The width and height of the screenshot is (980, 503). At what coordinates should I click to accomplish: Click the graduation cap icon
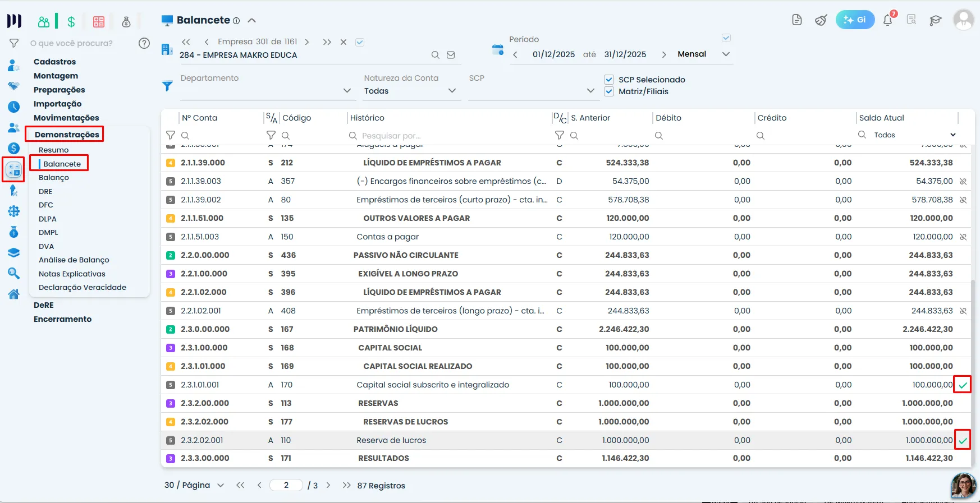tap(935, 21)
